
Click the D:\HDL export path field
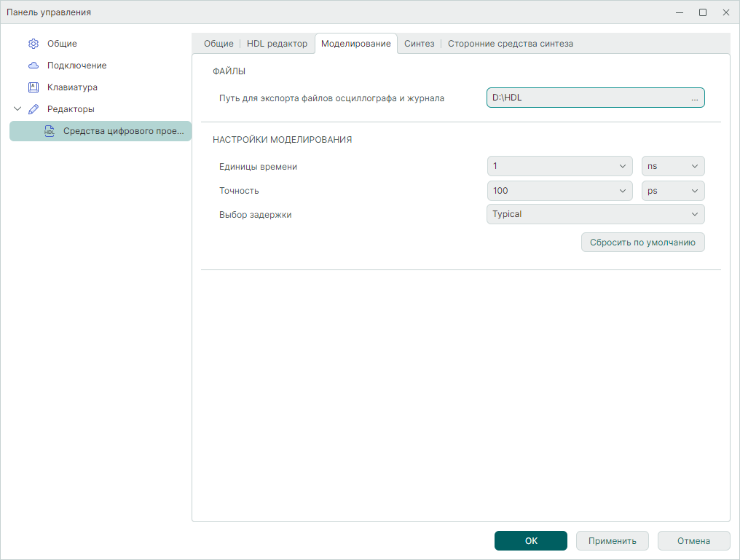583,98
